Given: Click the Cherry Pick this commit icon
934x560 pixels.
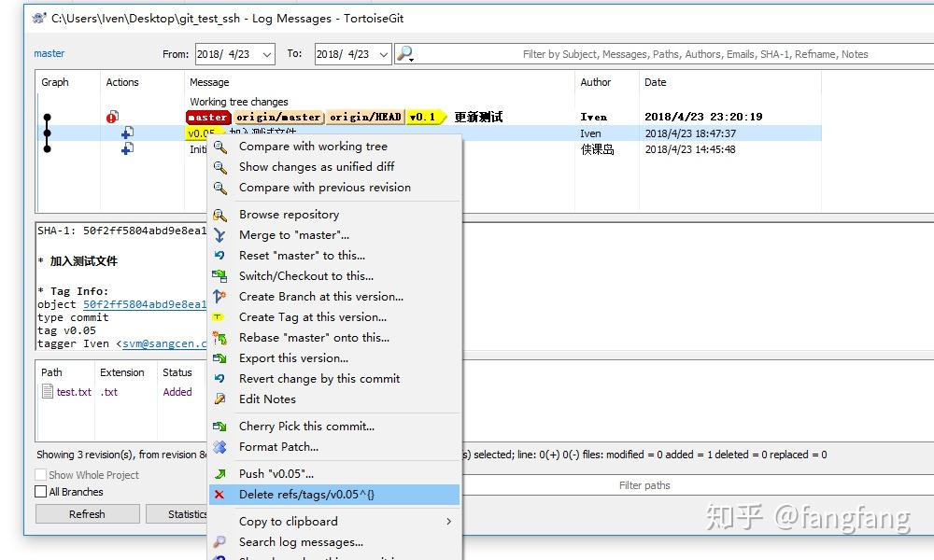Looking at the screenshot, I should click(x=220, y=426).
